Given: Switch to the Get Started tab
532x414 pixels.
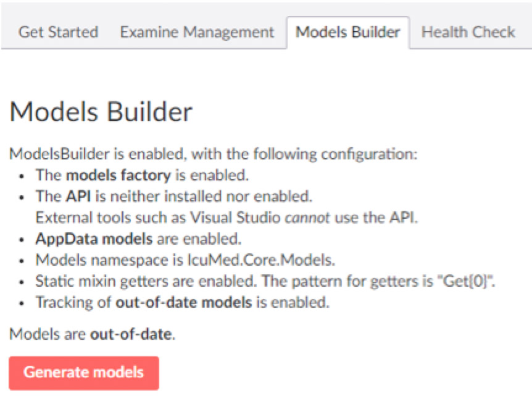Looking at the screenshot, I should point(58,32).
